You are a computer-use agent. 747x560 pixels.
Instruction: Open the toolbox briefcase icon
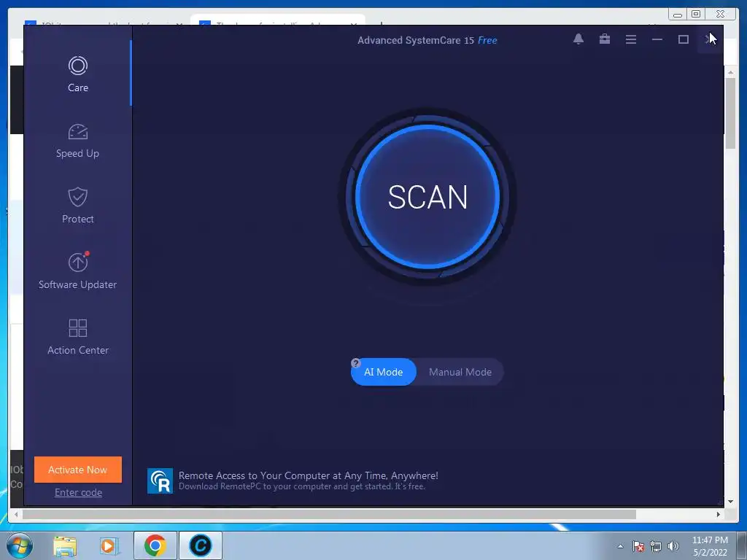tap(605, 39)
